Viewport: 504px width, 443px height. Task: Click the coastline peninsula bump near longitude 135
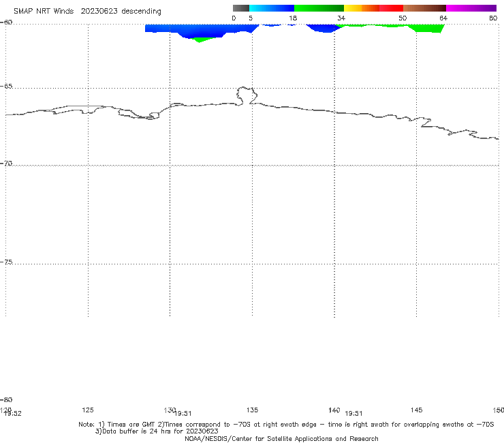click(x=247, y=95)
